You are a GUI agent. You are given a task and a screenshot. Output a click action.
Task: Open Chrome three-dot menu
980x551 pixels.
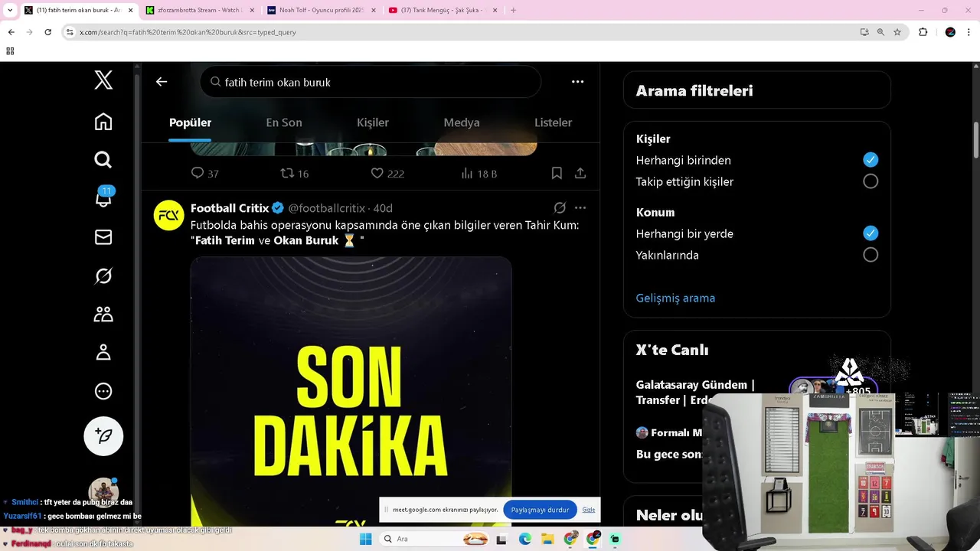[969, 32]
